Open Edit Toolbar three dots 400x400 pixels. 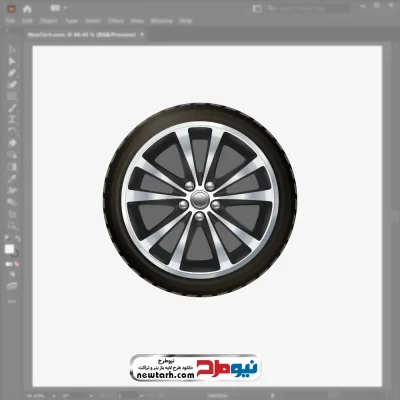[12, 302]
